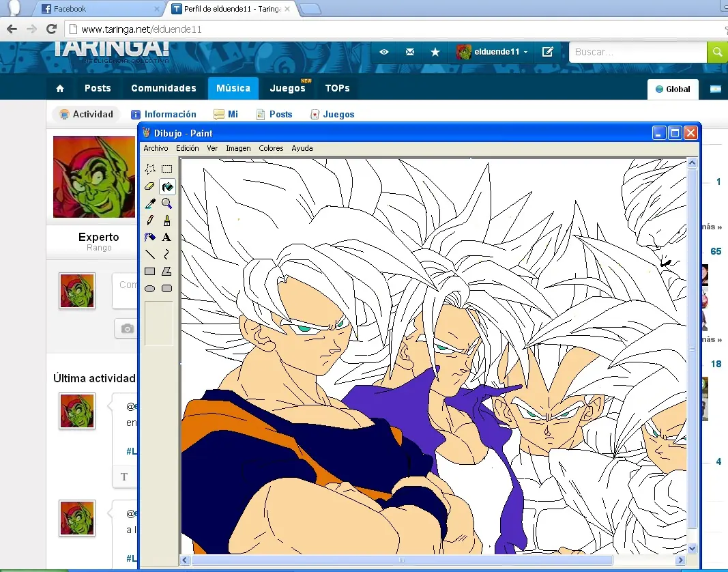Click Paint's vertical scrollbar down arrow
Image resolution: width=728 pixels, height=572 pixels.
pos(692,548)
